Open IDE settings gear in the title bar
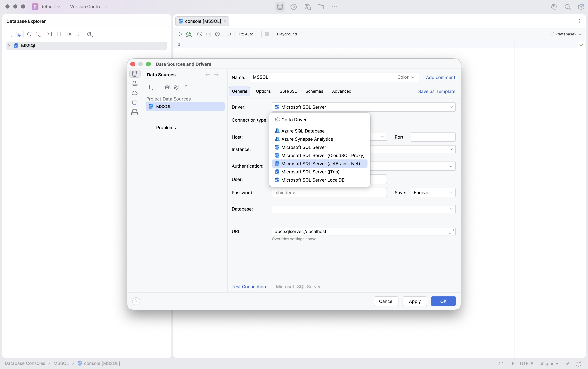Screen dimensions: 588x369 click(581, 7)
